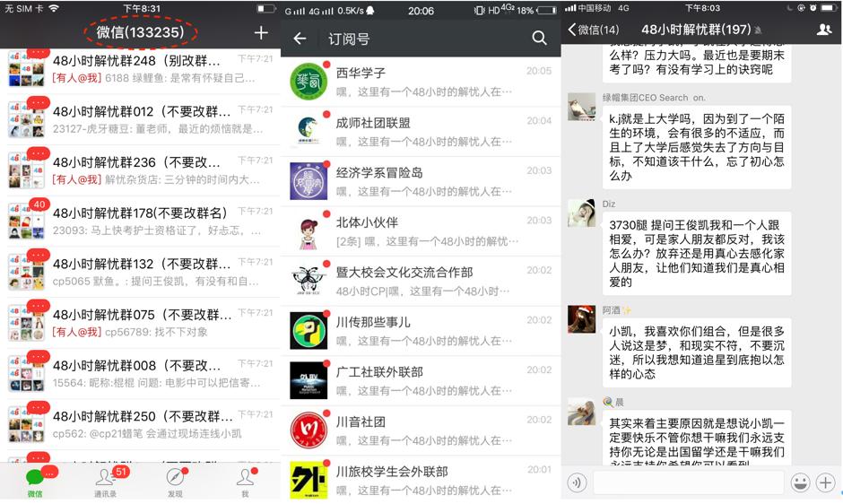Tap 阿酒's message starting 小凯，我喜欢你们组合
Image resolution: width=843 pixels, height=504 pixels.
tap(697, 352)
